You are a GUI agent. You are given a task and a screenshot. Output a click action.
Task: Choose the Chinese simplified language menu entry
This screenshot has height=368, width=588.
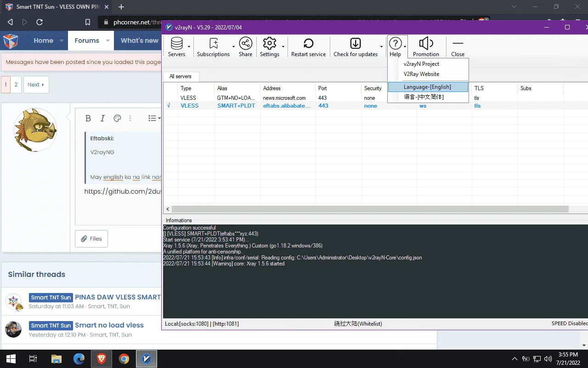pos(428,97)
